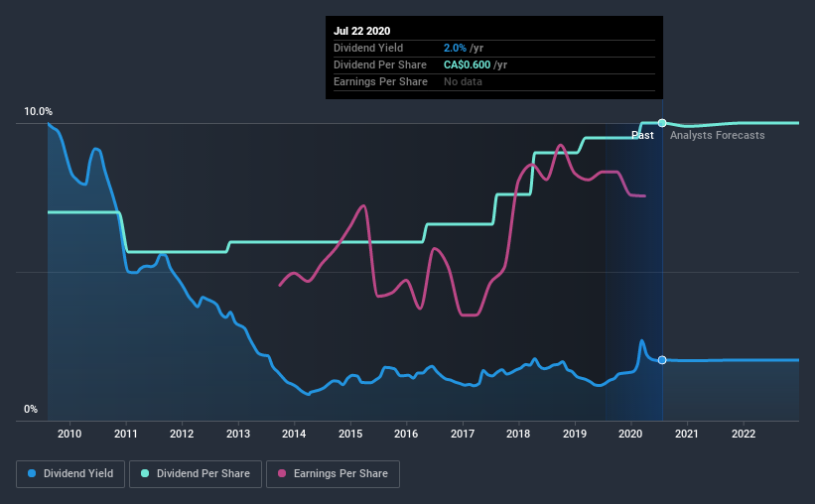Click the teal Dividend Per Share legend dot

(145, 473)
